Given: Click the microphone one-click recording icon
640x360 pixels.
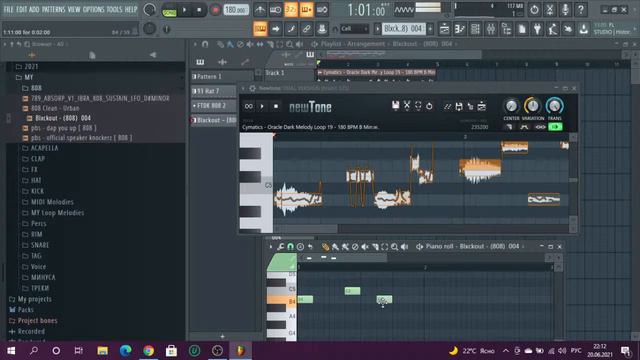Looking at the screenshot, I should [x=565, y=9].
